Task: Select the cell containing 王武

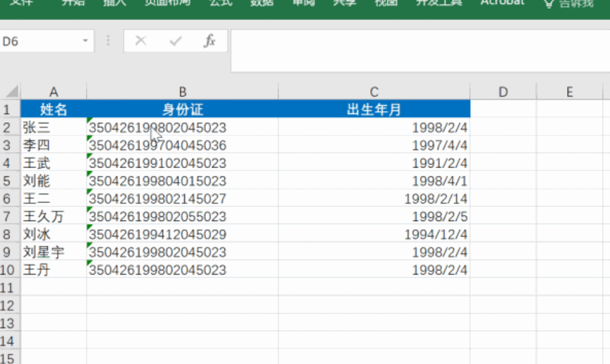Action: click(54, 163)
